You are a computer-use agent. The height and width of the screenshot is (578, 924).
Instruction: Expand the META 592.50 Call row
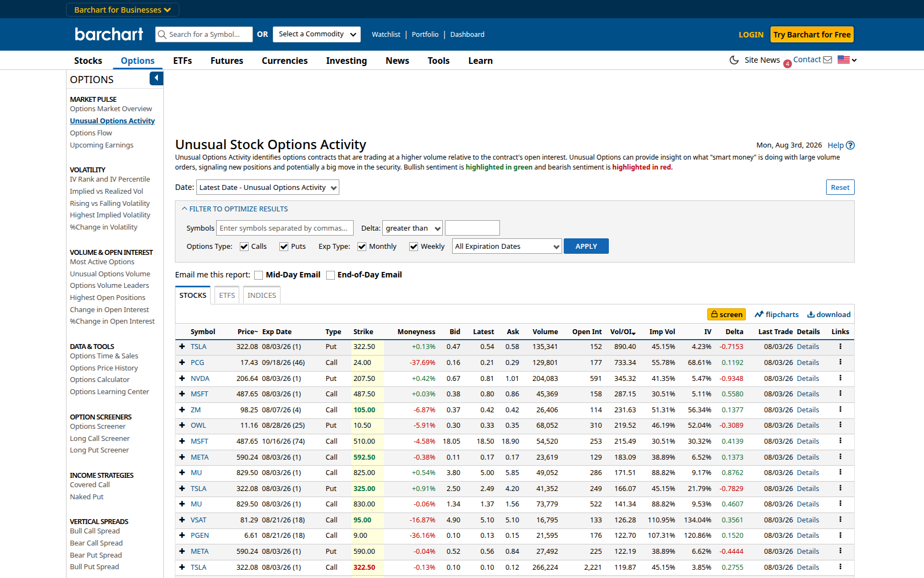182,457
